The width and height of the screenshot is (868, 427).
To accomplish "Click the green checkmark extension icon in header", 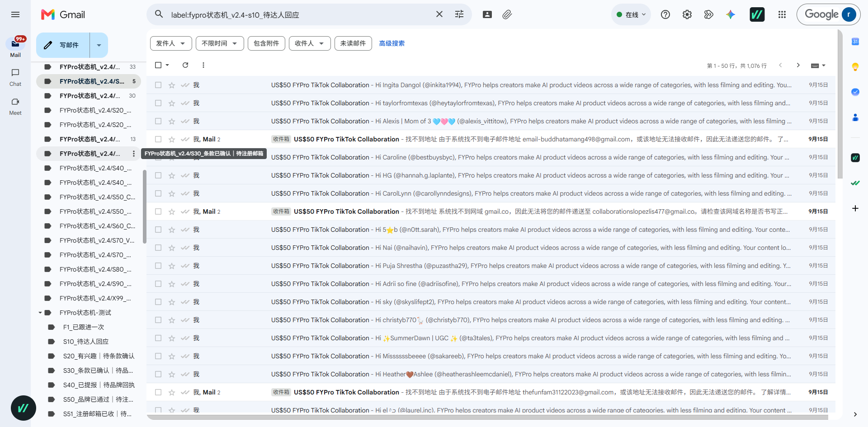I will point(757,14).
